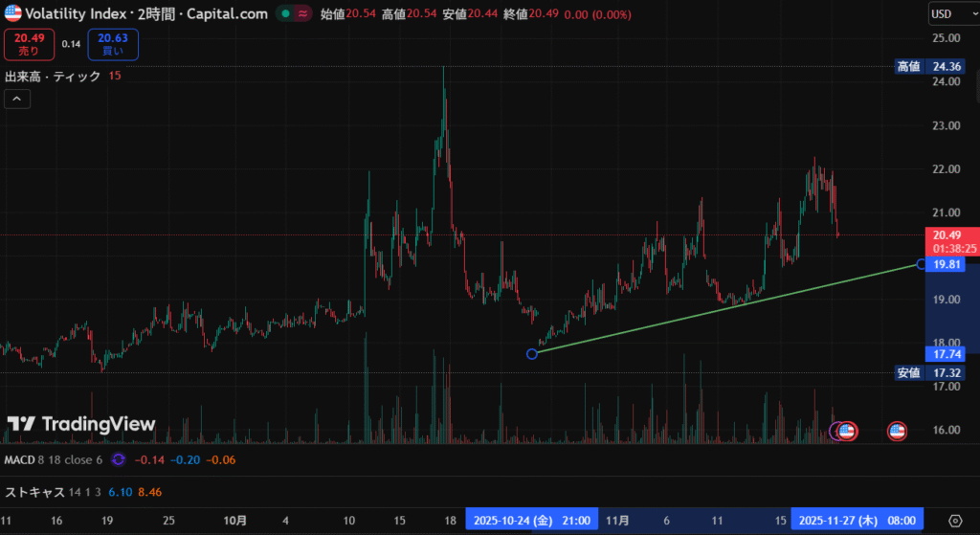The width and height of the screenshot is (980, 535).
Task: Click the left US flag event marker near volume bars
Action: 846,431
